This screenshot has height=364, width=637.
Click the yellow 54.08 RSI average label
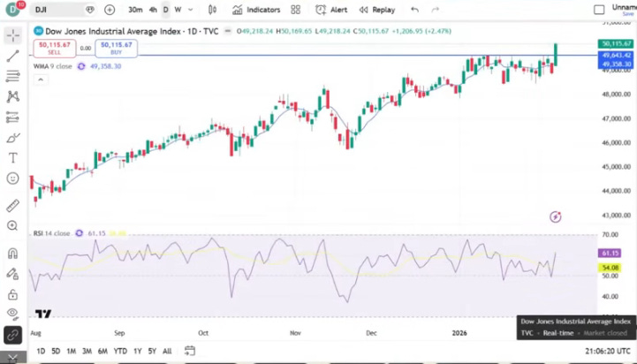pyautogui.click(x=610, y=268)
